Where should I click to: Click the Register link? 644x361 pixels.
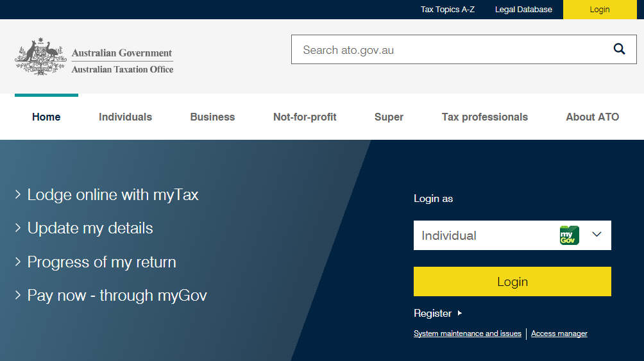[x=432, y=314]
